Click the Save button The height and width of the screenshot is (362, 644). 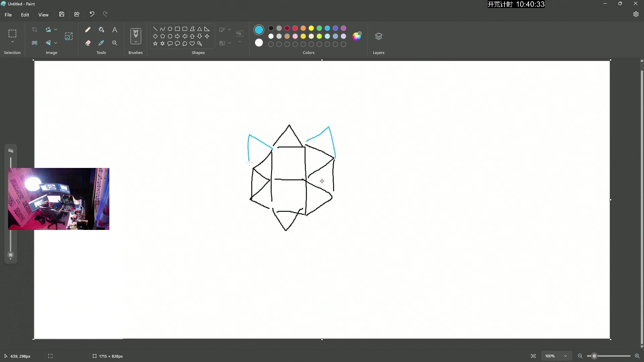coord(62,14)
